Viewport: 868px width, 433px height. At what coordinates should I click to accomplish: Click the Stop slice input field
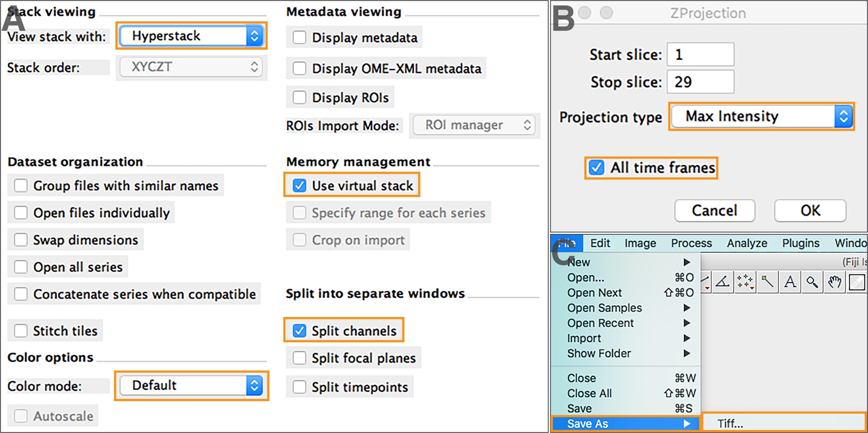pyautogui.click(x=700, y=82)
